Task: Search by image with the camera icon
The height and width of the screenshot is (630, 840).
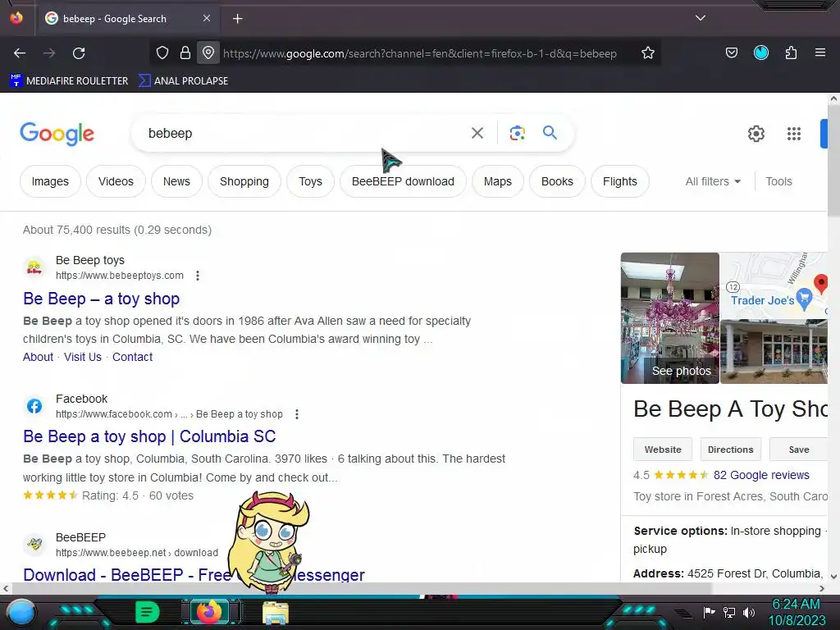Action: click(x=517, y=133)
